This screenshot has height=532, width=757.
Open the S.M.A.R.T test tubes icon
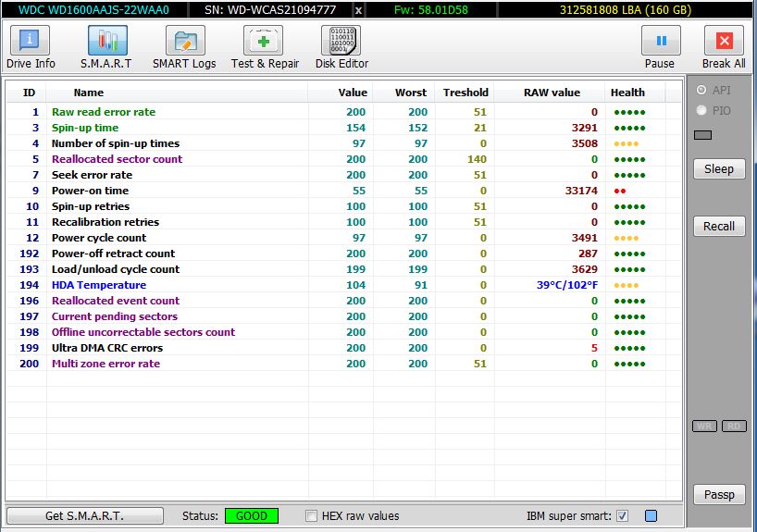[107, 41]
